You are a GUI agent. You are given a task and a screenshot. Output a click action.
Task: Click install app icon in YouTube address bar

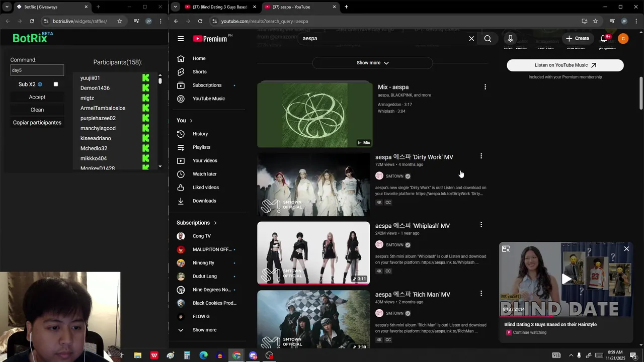[584, 21]
